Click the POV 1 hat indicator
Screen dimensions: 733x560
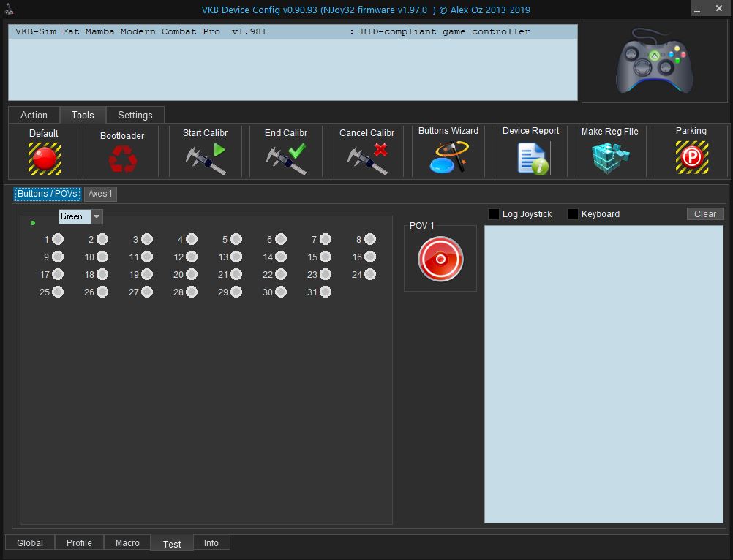coord(440,259)
